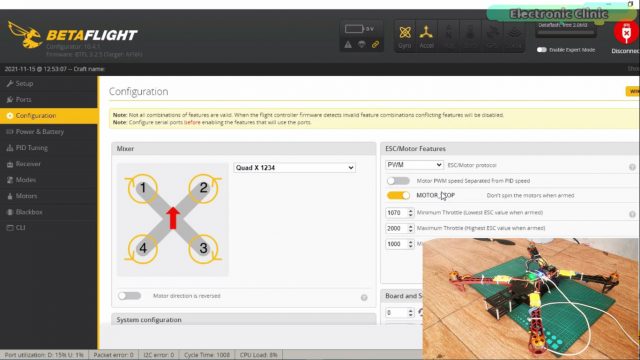The width and height of the screenshot is (640, 360).
Task: Click the CPU Load status entry
Action: point(258,355)
